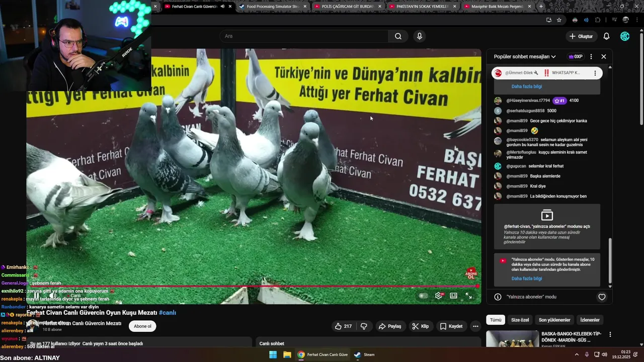Open chat options three-dot menu
This screenshot has width=644, height=362.
coord(591,57)
